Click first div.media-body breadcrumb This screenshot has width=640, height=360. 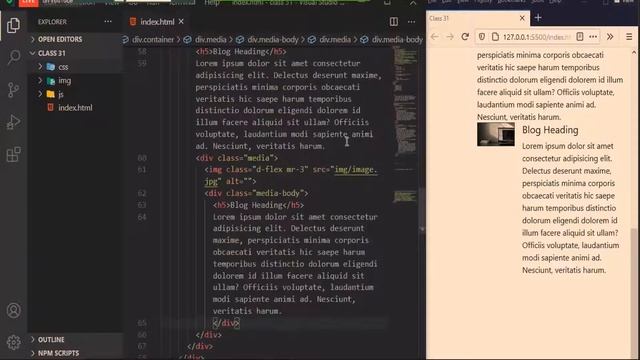point(273,40)
